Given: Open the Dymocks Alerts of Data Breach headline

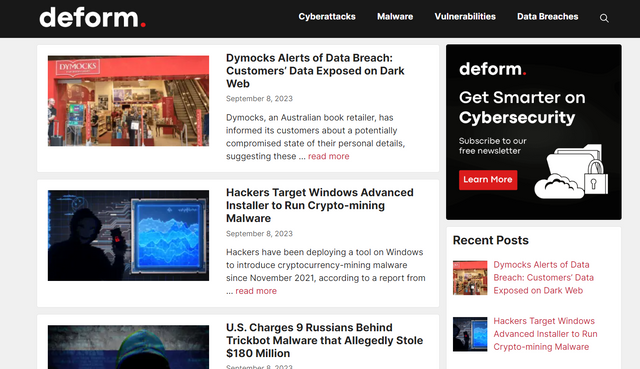Looking at the screenshot, I should click(315, 71).
